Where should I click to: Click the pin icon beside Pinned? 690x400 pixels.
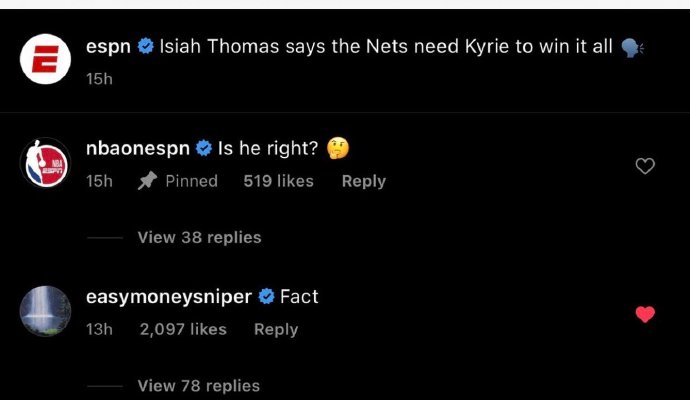coord(148,181)
